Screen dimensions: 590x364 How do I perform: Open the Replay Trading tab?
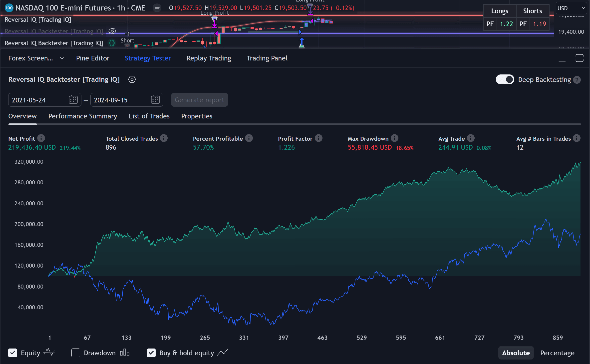(x=209, y=58)
